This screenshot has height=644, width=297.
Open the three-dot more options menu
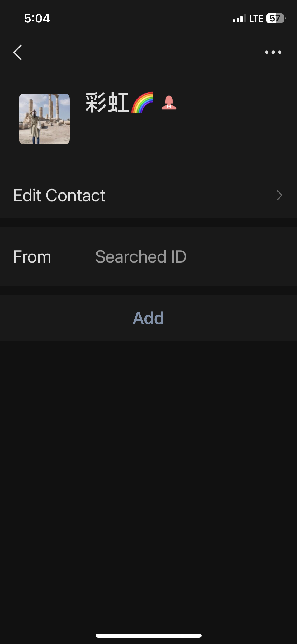(x=273, y=52)
